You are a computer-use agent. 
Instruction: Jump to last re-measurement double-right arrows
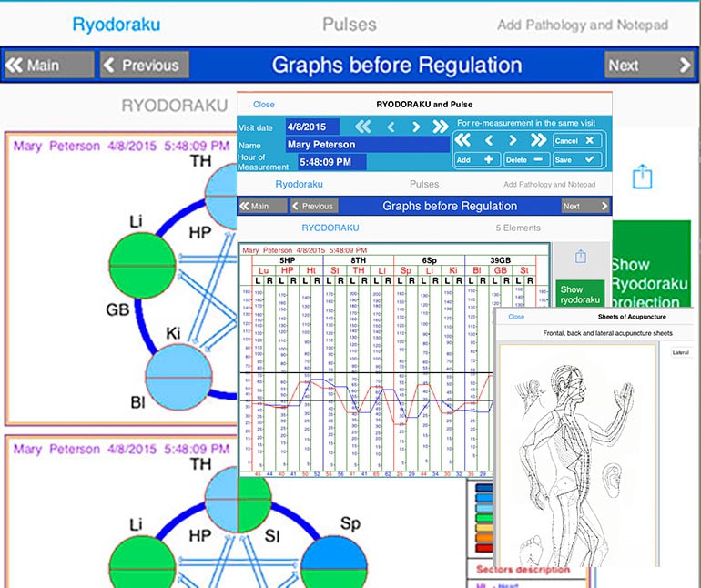coord(537,140)
